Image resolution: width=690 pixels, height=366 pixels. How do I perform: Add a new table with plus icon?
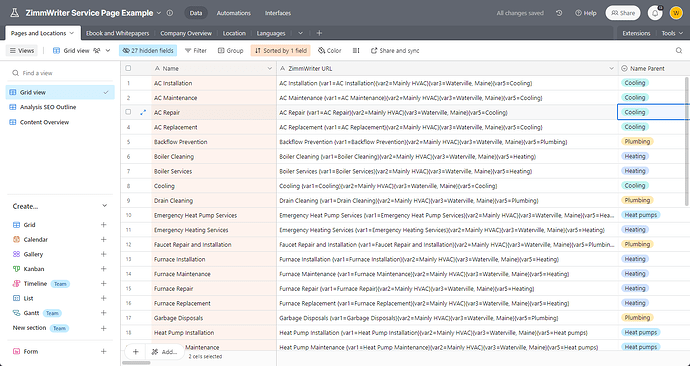(x=319, y=33)
